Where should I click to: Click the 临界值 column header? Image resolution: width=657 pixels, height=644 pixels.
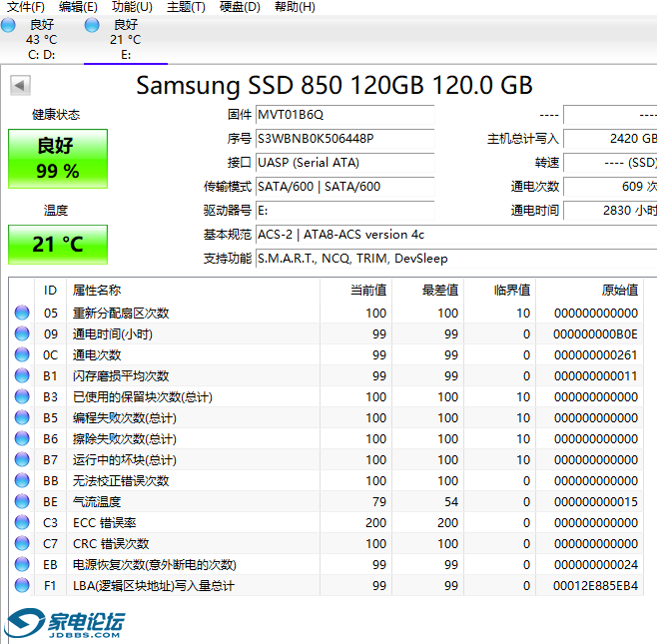pyautogui.click(x=500, y=291)
